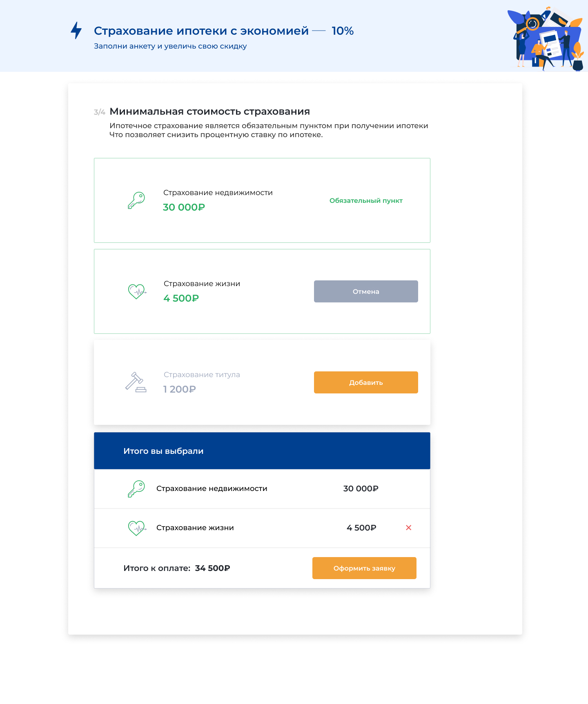Click the key icon in summary list

[136, 489]
